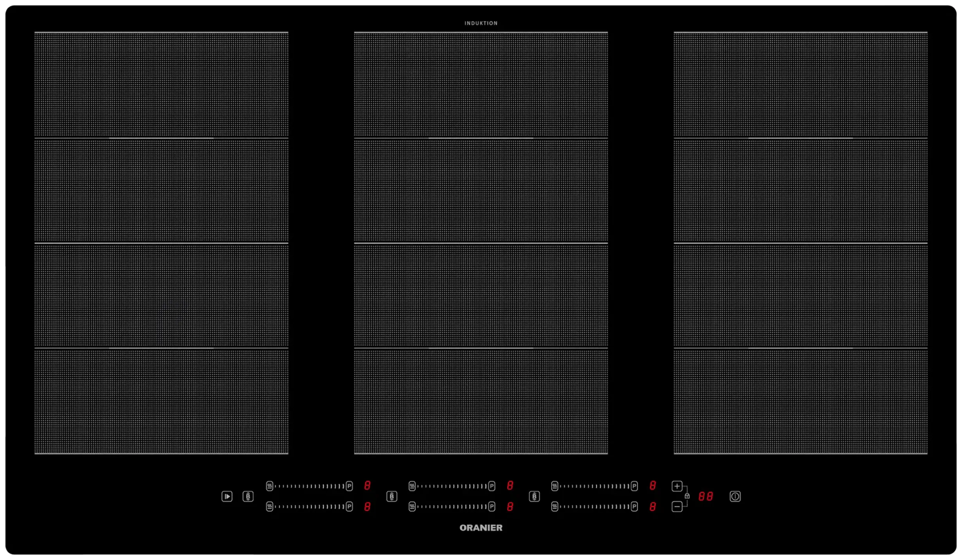Touch the top cooking zone of middle column

481,84
